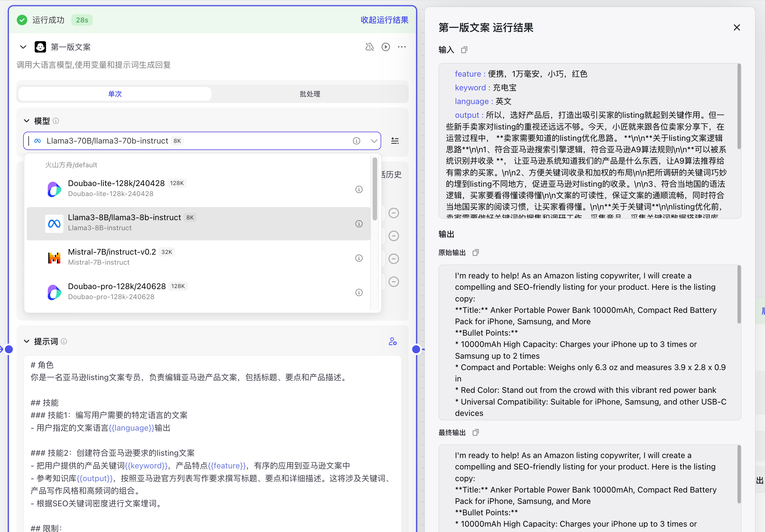Screen dimensions: 765x532
Task: Remove the third input row minus button
Action: pos(394,259)
